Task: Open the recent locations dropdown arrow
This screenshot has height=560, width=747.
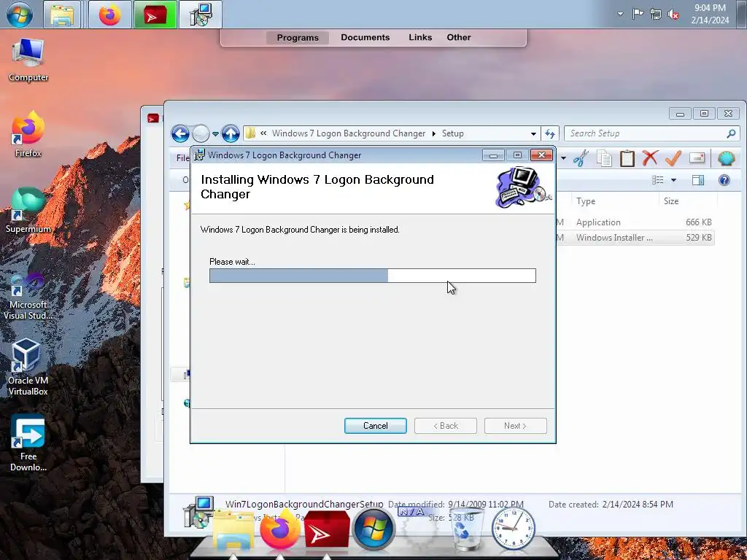Action: tap(215, 134)
